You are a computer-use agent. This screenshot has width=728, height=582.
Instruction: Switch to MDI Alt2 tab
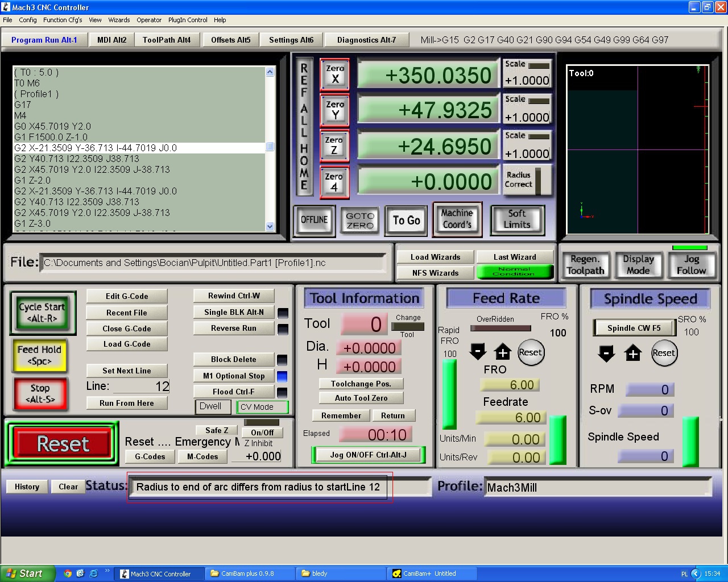[112, 40]
